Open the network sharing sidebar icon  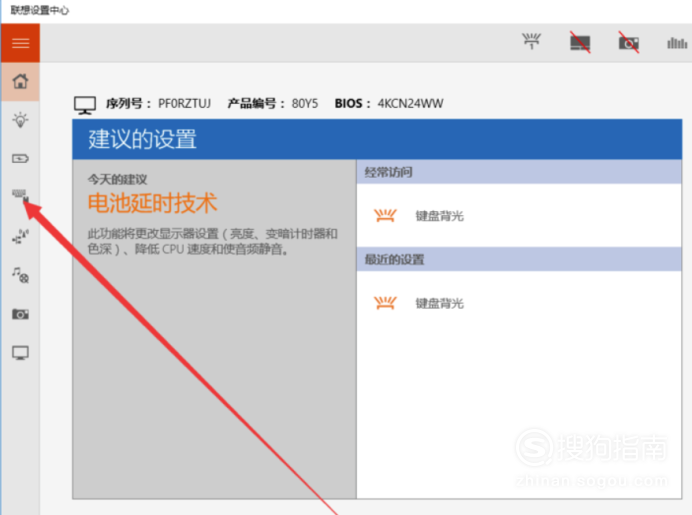[x=20, y=236]
